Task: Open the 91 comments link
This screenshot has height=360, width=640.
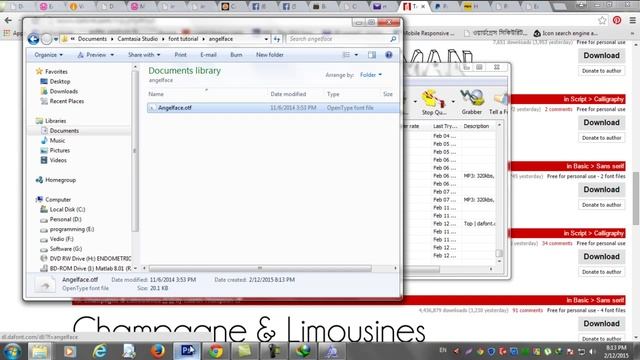Action: pos(527,310)
